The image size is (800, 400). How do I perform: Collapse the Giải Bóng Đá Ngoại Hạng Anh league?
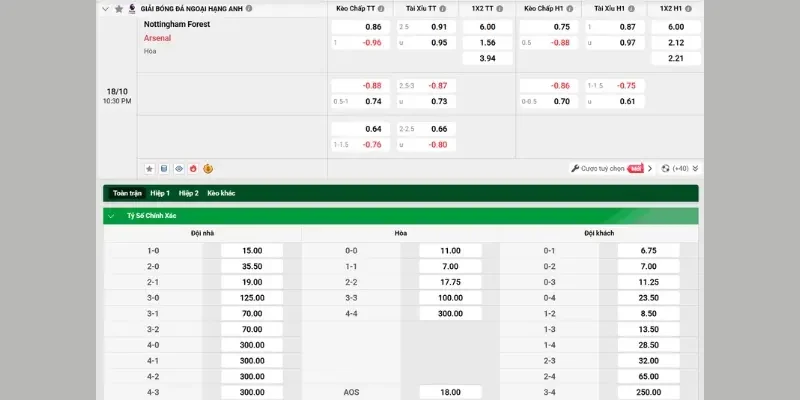pyautogui.click(x=105, y=9)
